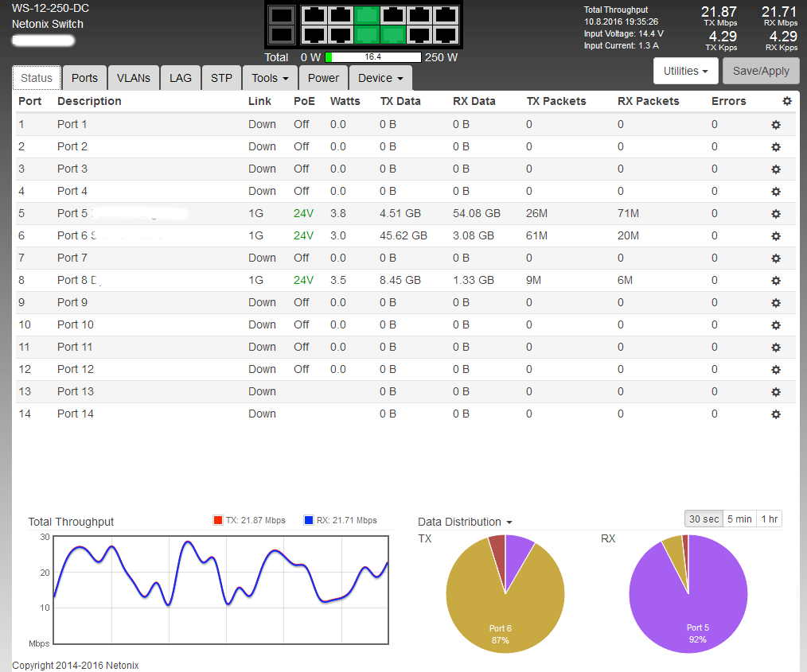Click the red TX legend color swatch
807x672 pixels.
pyautogui.click(x=217, y=521)
